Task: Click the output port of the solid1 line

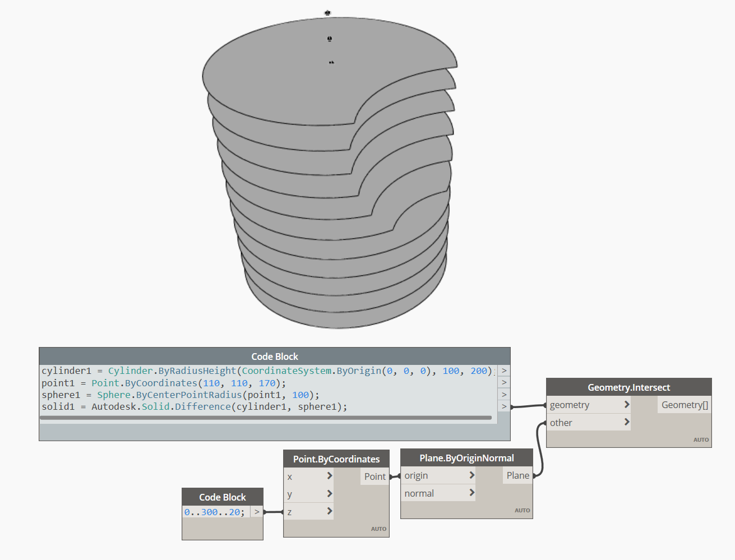Action: pos(503,406)
